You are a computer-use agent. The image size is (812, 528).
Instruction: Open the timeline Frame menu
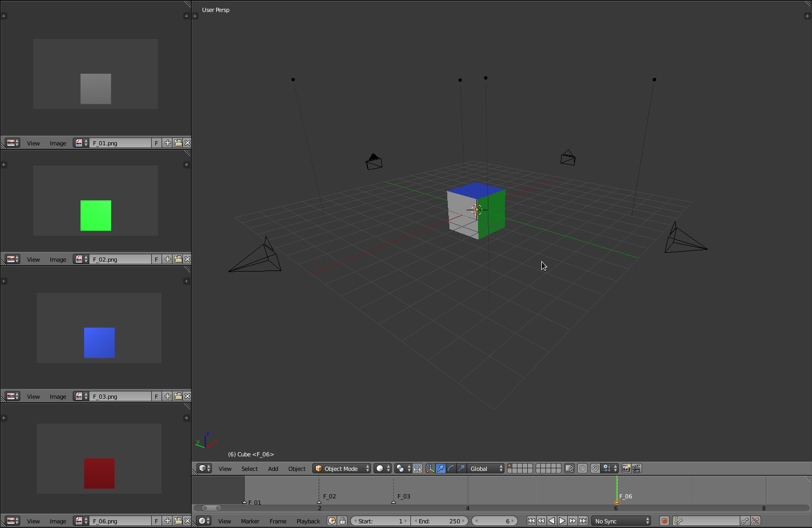(x=278, y=521)
